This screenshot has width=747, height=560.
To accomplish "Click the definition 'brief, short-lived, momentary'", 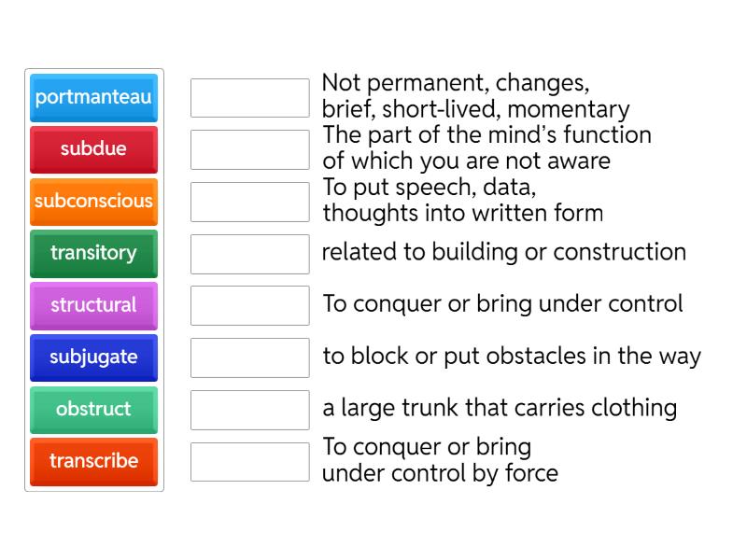I will coord(475,109).
